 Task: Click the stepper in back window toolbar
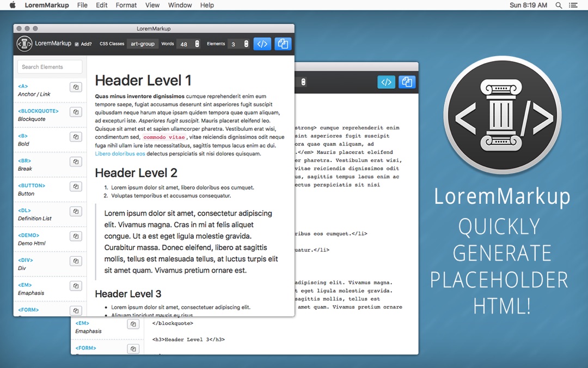[303, 82]
